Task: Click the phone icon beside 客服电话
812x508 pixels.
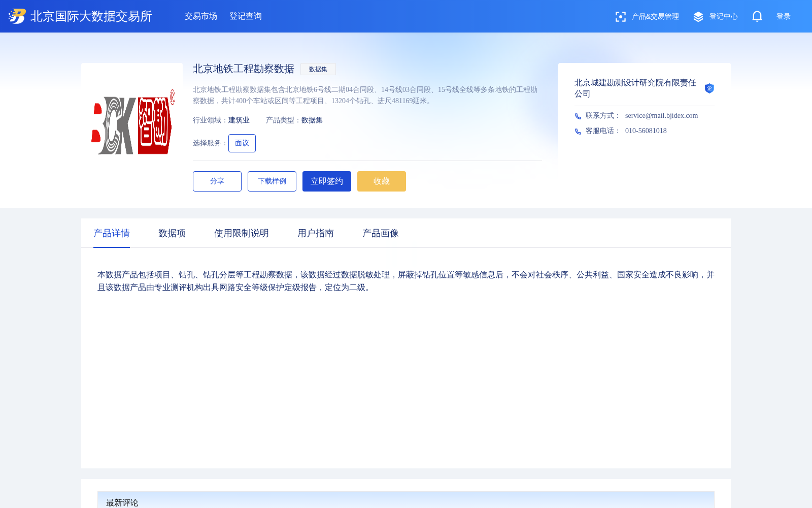Action: 578,132
